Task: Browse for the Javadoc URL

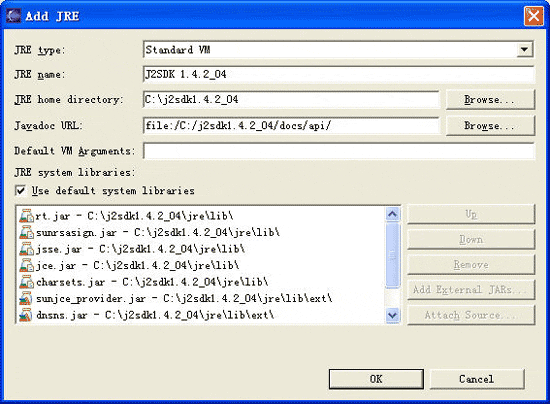Action: 490,126
